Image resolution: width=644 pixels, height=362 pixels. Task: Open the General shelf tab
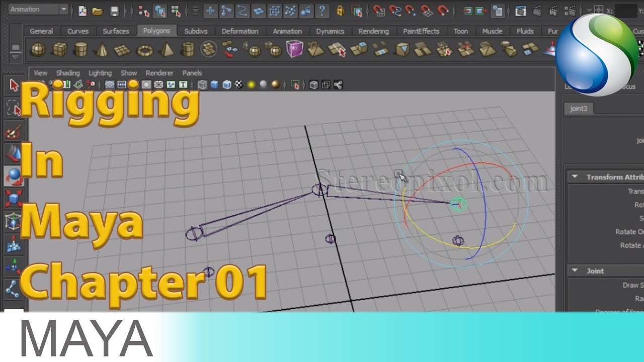pyautogui.click(x=41, y=31)
